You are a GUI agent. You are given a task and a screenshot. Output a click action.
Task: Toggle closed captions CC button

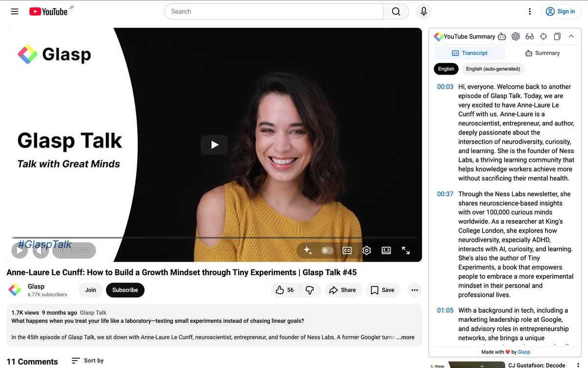(347, 250)
